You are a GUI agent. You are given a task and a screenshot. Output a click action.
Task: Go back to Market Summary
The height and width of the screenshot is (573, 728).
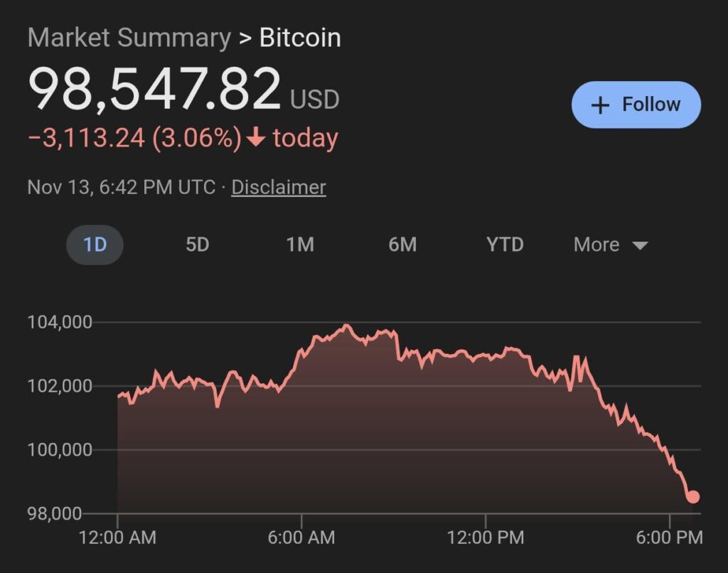129,38
